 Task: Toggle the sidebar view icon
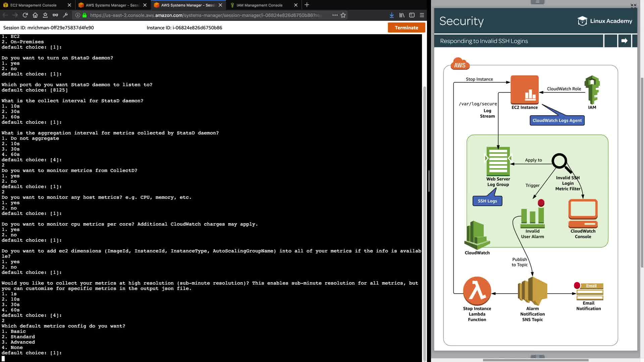(412, 15)
